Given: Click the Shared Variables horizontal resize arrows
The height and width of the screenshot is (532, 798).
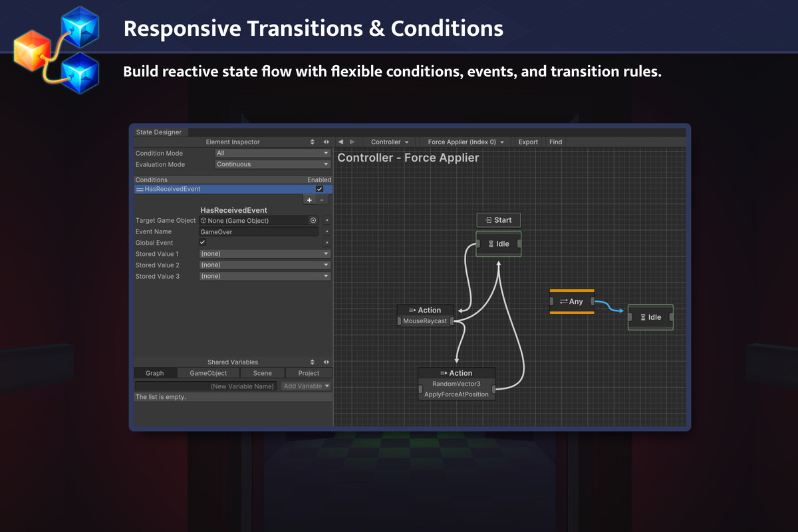Looking at the screenshot, I should [x=327, y=362].
